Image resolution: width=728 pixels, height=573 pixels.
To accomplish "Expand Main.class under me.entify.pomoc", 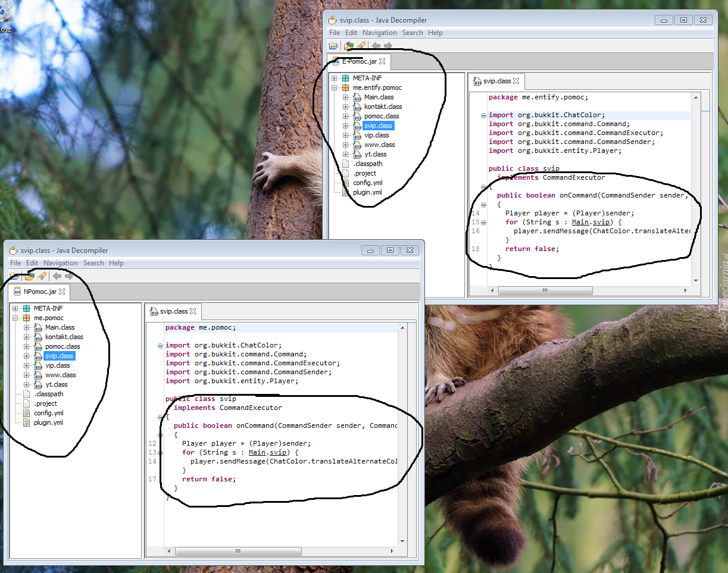I will [346, 97].
